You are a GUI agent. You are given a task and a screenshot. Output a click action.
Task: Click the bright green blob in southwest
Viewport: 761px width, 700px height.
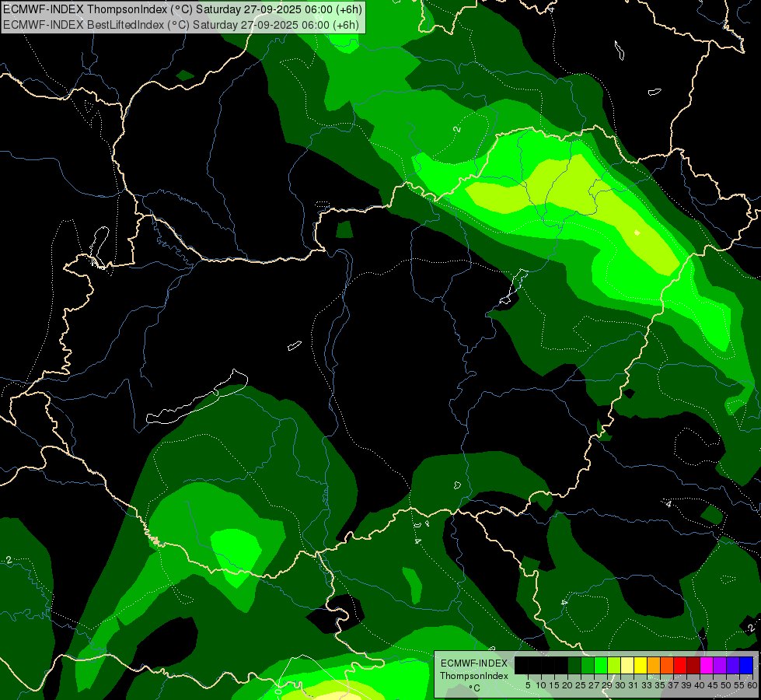(x=236, y=546)
